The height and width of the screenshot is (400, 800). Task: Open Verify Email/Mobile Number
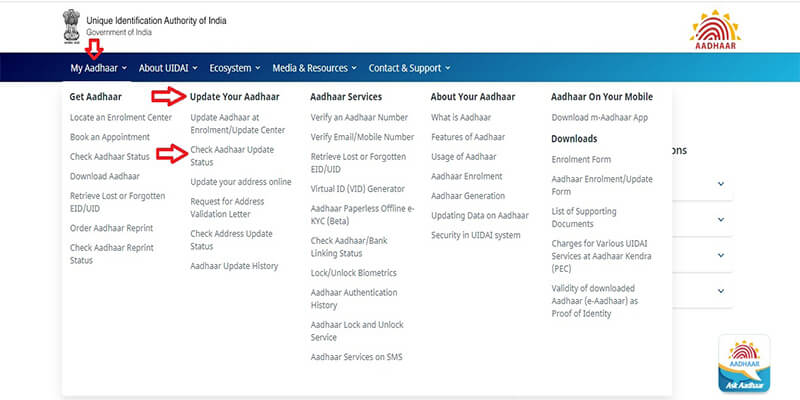pos(362,137)
